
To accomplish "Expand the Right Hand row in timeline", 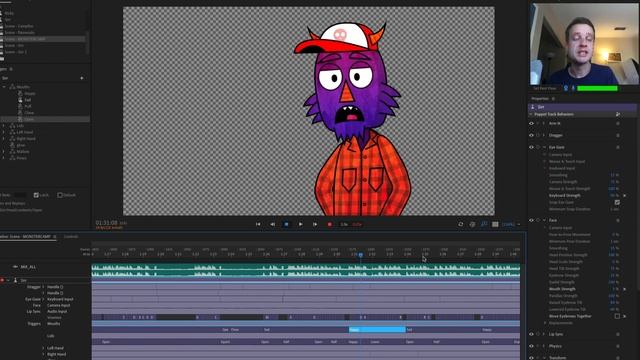I will coord(43,354).
